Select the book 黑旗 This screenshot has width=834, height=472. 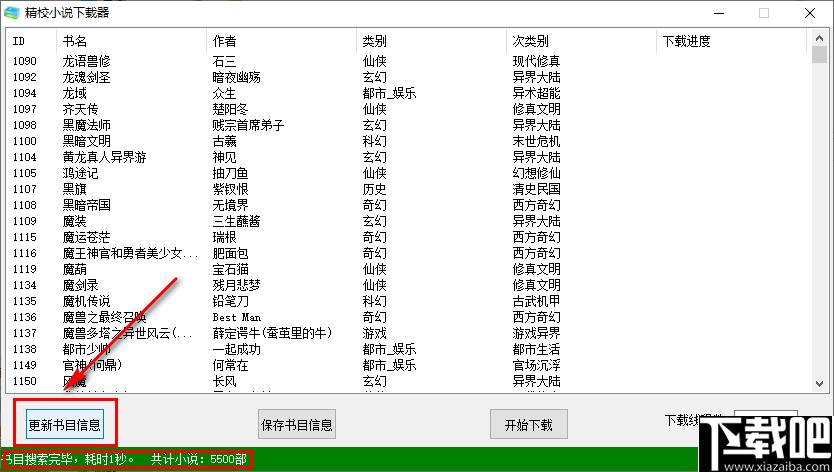pyautogui.click(x=74, y=189)
